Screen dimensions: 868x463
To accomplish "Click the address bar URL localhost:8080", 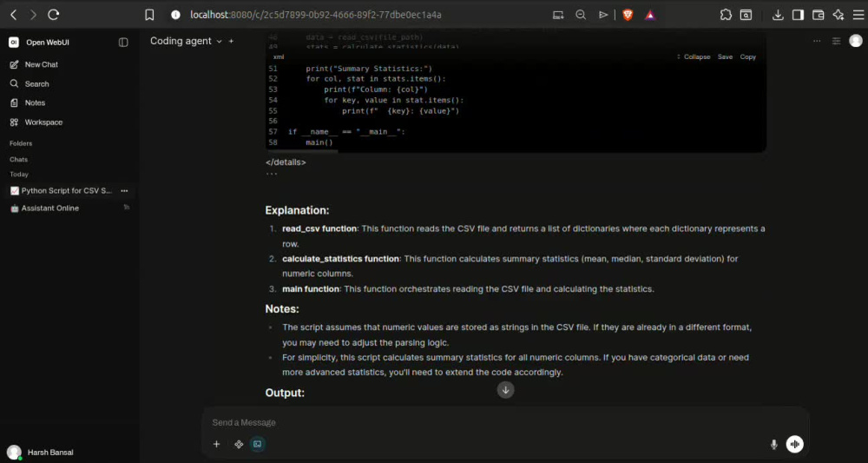I will click(316, 15).
